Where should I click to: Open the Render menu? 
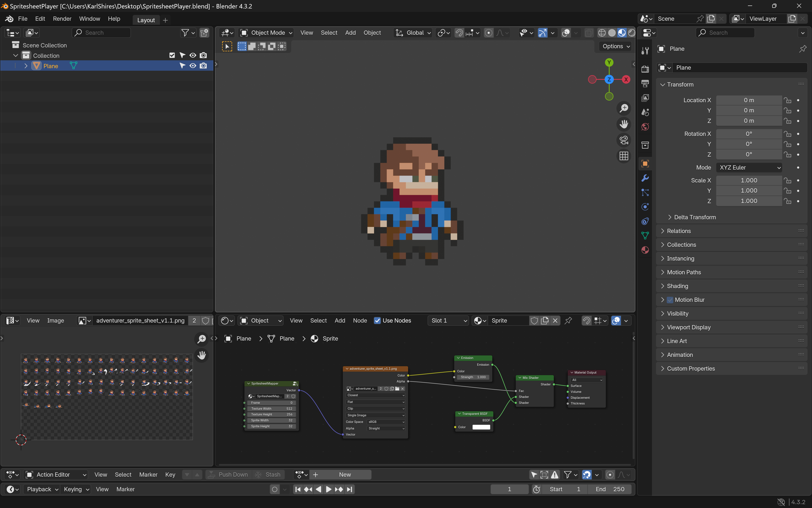click(62, 19)
